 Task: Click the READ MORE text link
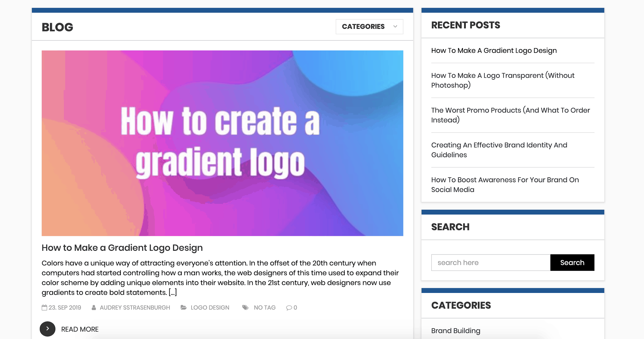pyautogui.click(x=80, y=329)
